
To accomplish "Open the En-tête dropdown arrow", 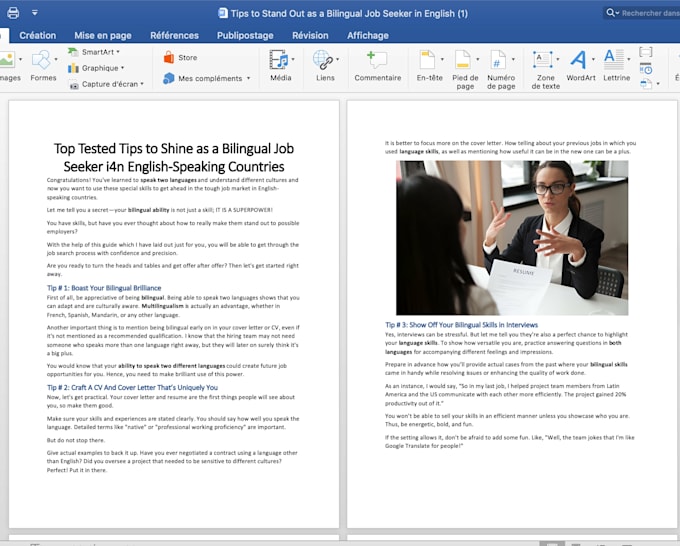I will pyautogui.click(x=442, y=59).
